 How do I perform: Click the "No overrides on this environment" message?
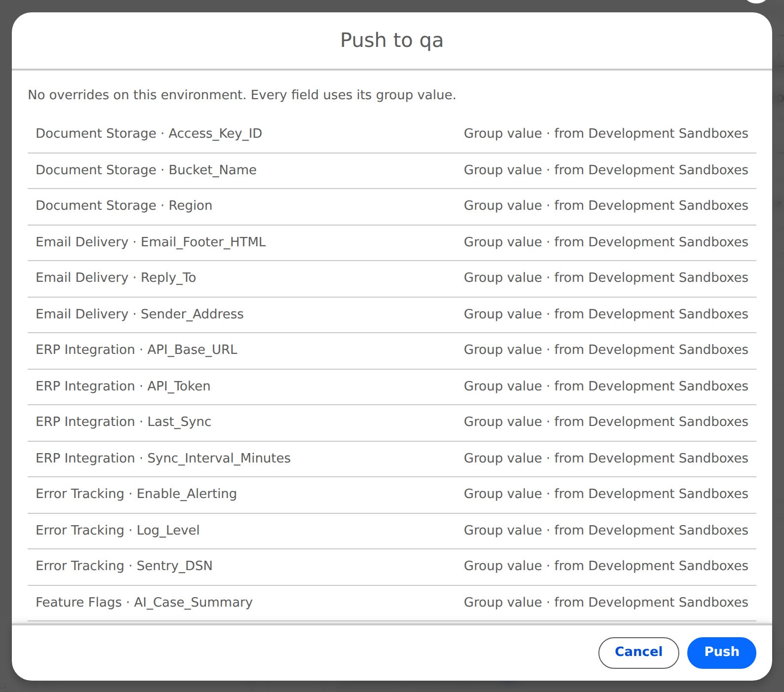(x=242, y=95)
